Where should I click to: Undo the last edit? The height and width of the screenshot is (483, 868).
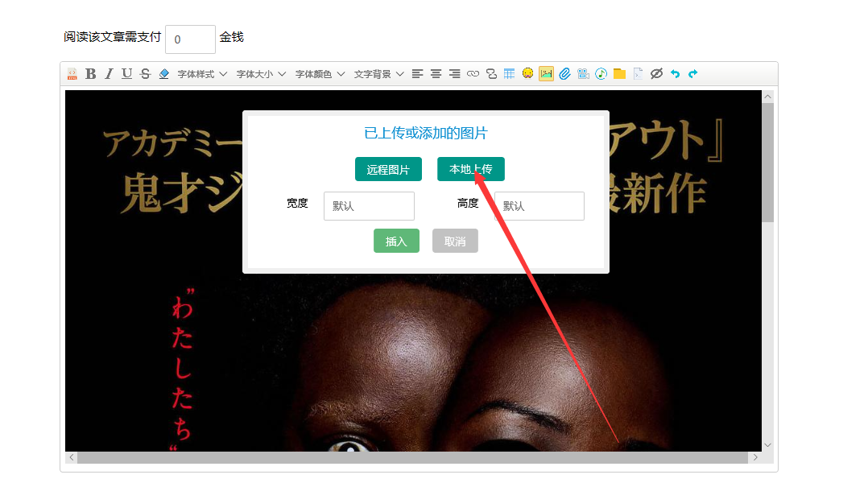click(675, 73)
